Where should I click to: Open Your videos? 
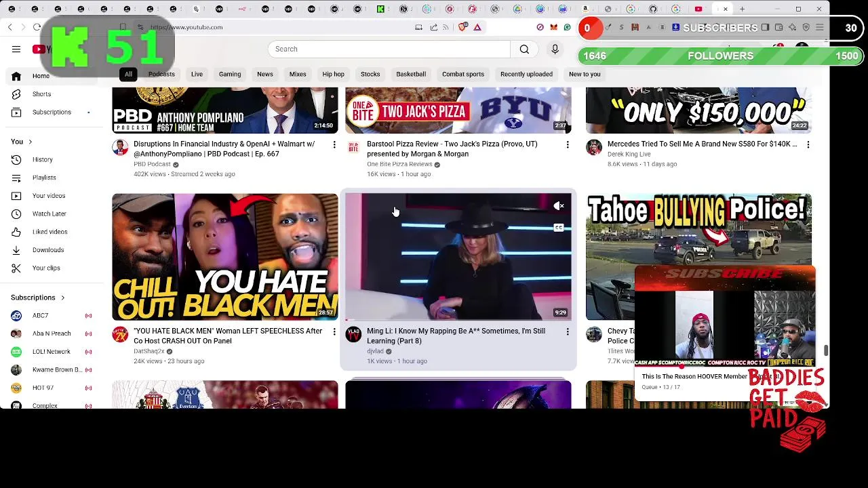coord(49,196)
